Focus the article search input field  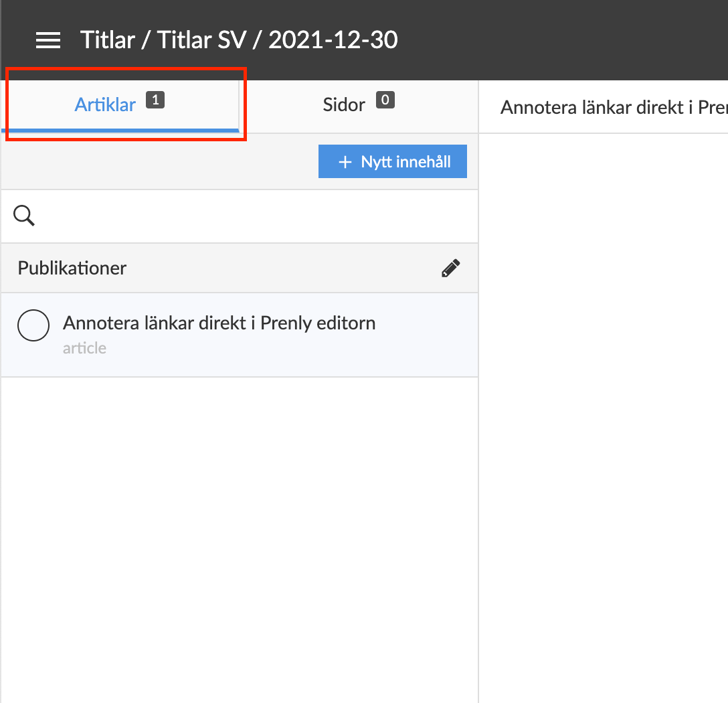[254, 216]
